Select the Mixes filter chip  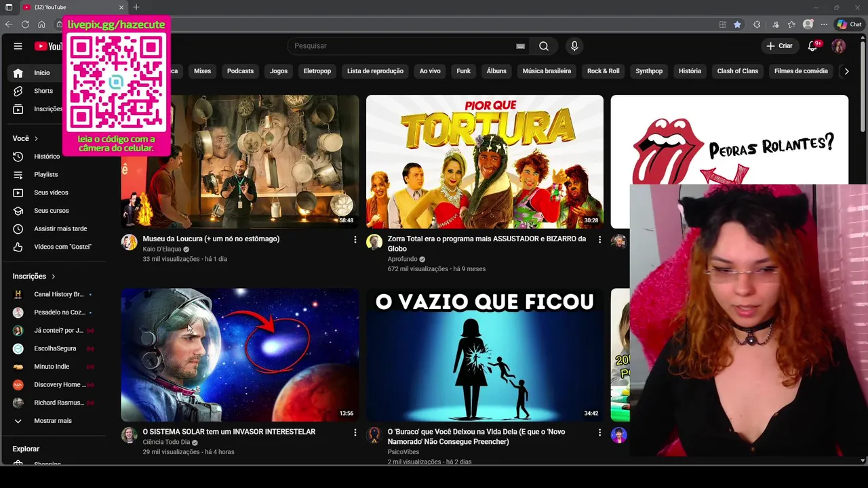(202, 71)
